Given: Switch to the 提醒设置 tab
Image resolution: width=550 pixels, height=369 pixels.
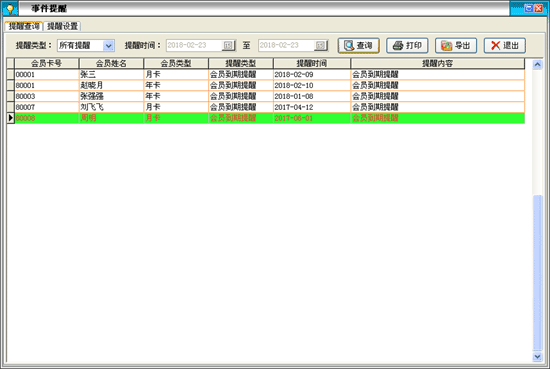Looking at the screenshot, I should 62,26.
